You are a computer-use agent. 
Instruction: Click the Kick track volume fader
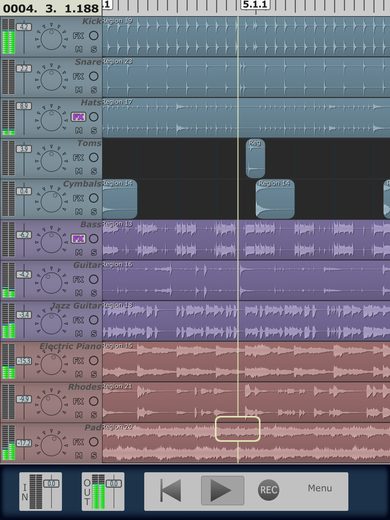24,27
